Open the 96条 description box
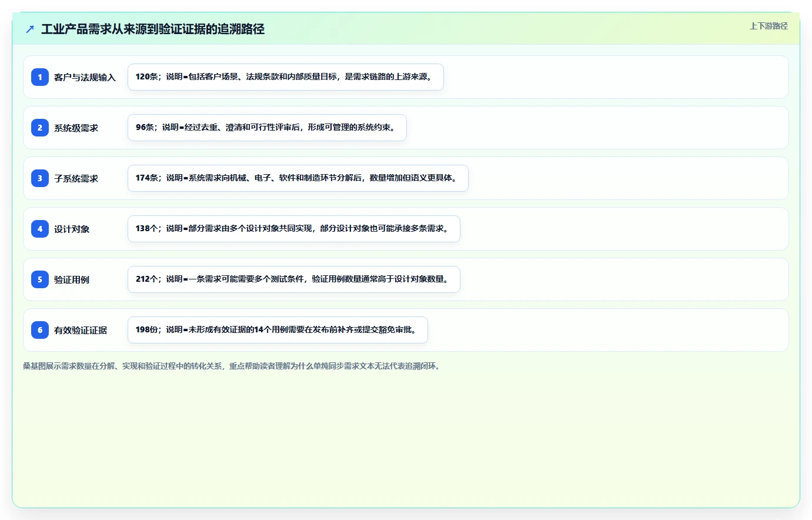This screenshot has height=520, width=812. [267, 128]
